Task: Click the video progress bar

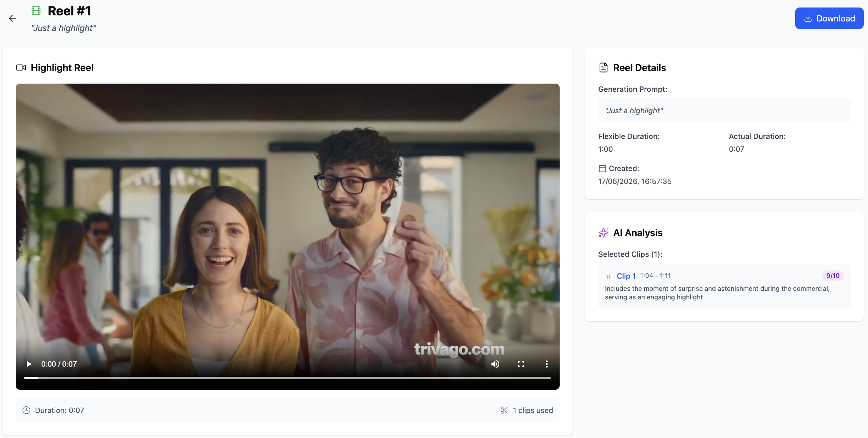Action: pyautogui.click(x=287, y=378)
